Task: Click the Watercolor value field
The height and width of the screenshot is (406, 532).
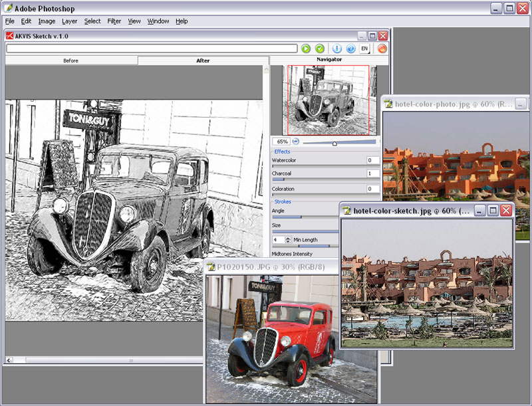Action: pos(373,160)
